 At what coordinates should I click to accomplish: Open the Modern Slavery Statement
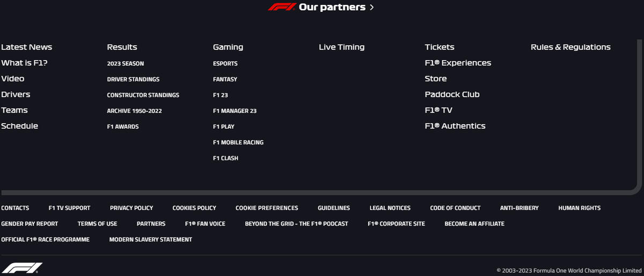(x=150, y=239)
